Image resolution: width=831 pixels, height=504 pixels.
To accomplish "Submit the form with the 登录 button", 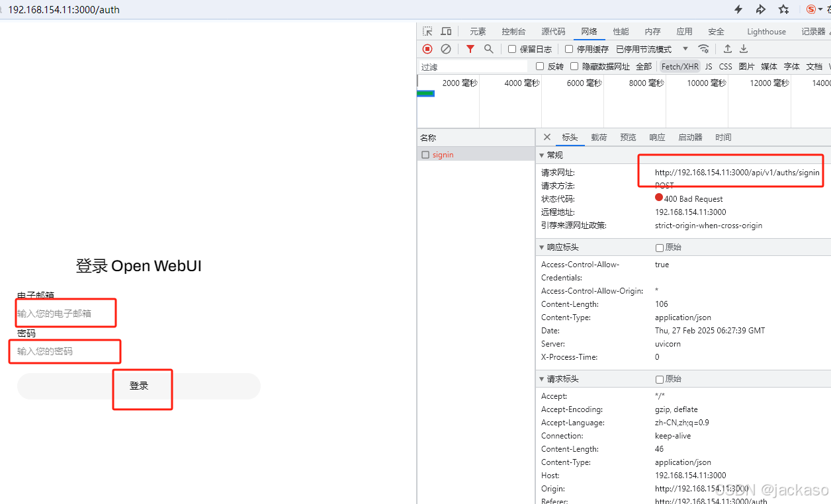I will (139, 386).
